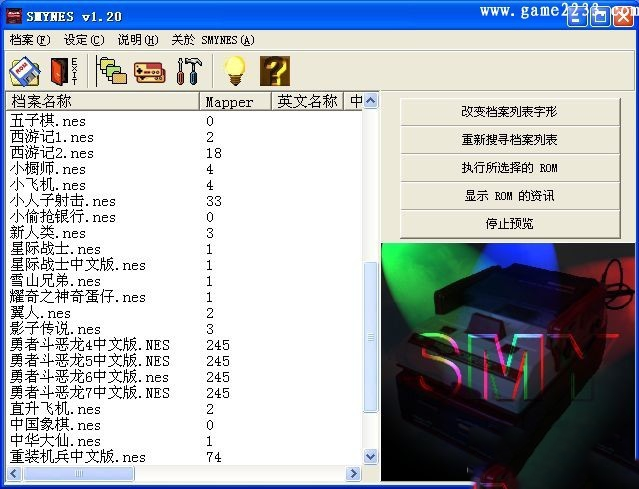Screen dimensions: 639x489
Task: Select 星际战士.nes in the list
Action: pyautogui.click(x=55, y=249)
